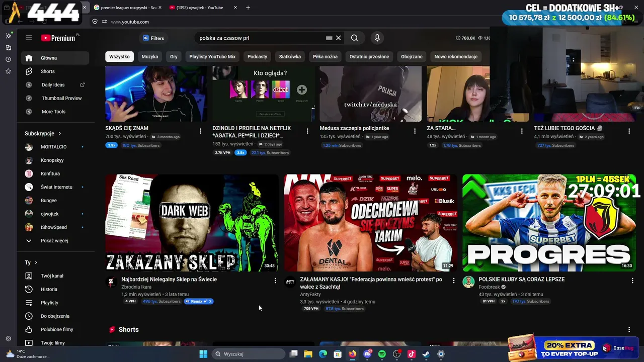Select the Playlisty YouTube Mix chip
Image resolution: width=644 pixels, height=362 pixels.
pyautogui.click(x=212, y=57)
